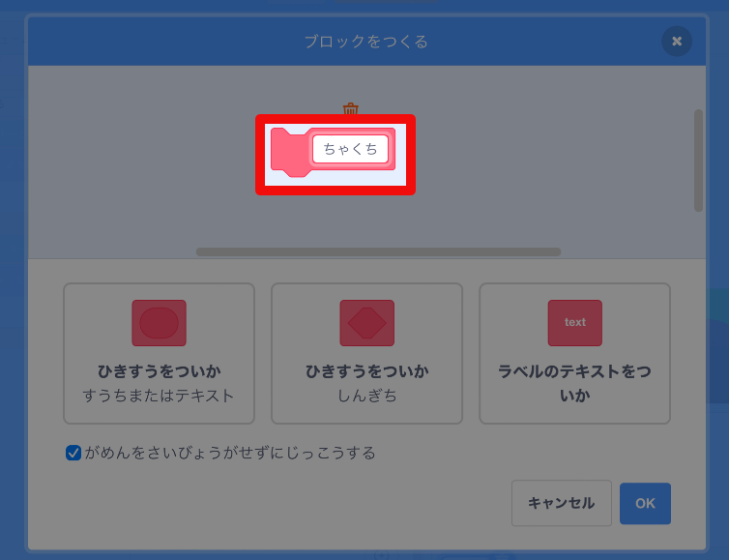Click the rounded number/text input icon
The image size is (729, 560).
pos(159,323)
